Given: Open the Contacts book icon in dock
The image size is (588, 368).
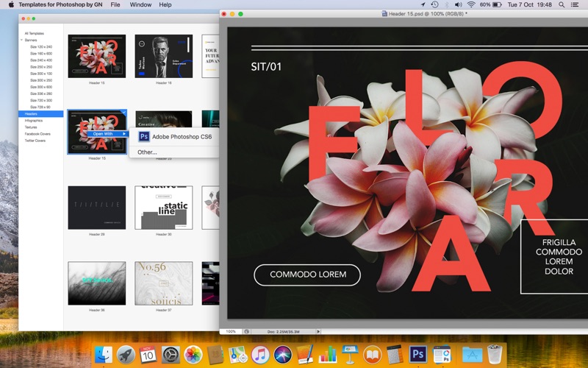Looking at the screenshot, I should tap(215, 354).
